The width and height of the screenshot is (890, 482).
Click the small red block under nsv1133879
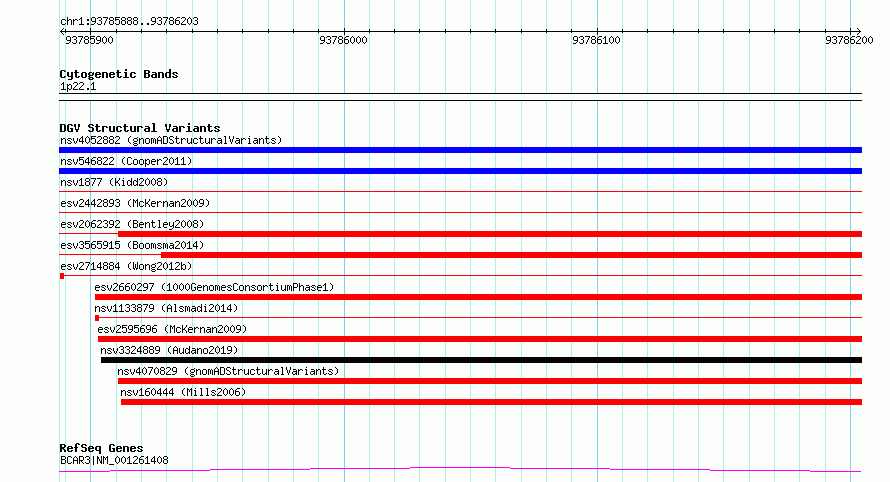(x=97, y=318)
